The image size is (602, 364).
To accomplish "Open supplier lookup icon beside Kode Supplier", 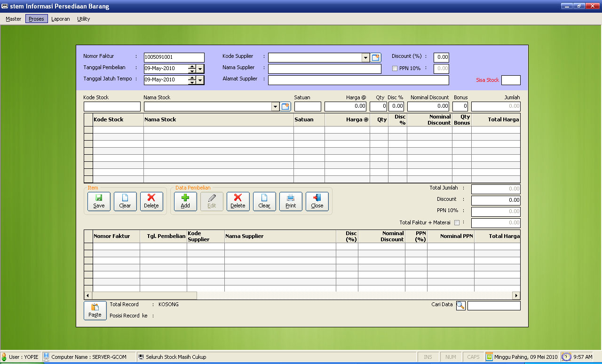I will coord(375,57).
